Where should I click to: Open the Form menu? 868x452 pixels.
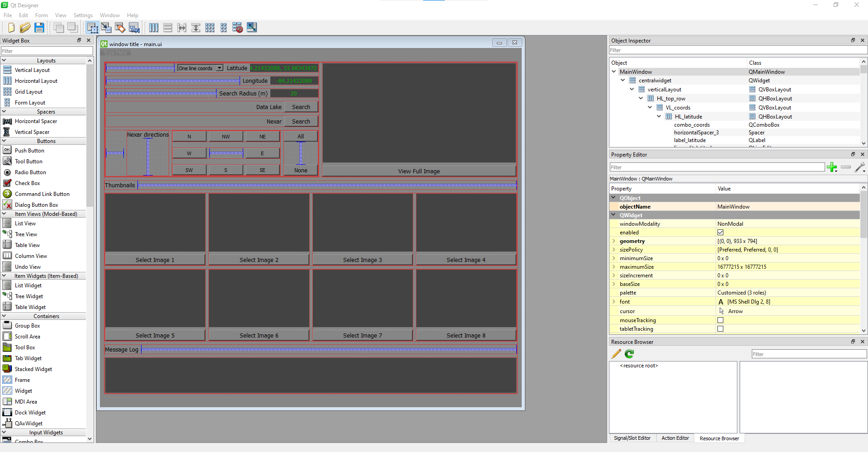point(41,15)
